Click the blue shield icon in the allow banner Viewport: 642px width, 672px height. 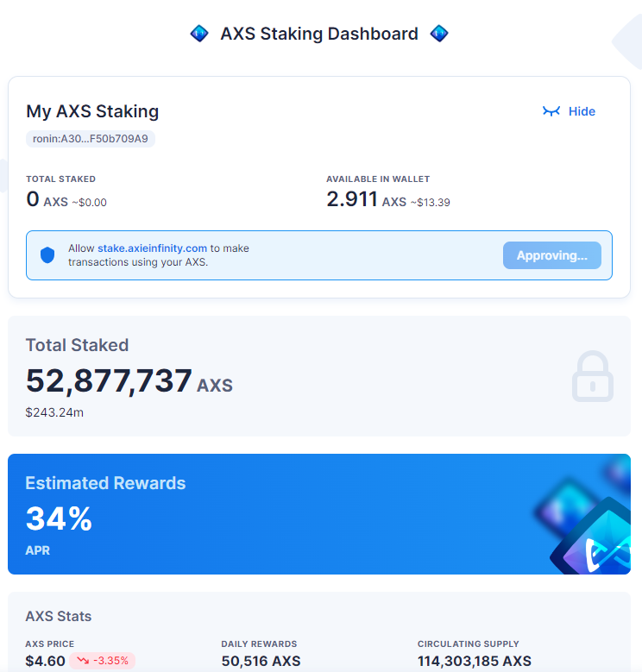(x=47, y=255)
